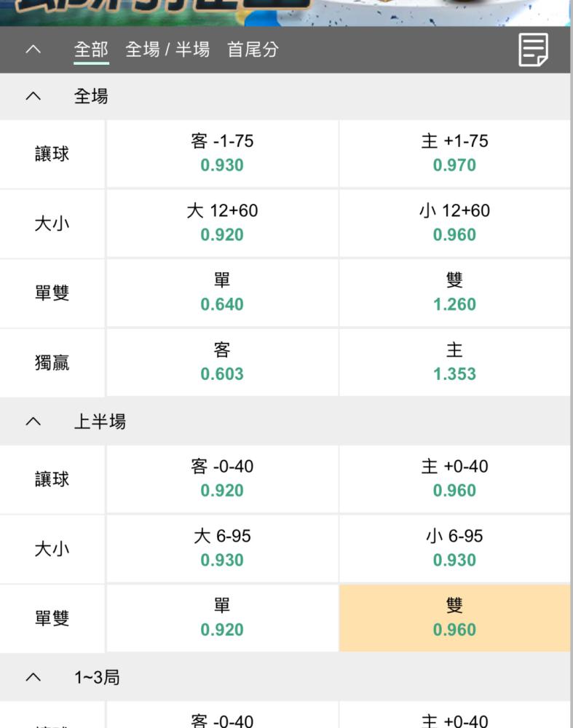Screen dimensions: 573x728
Task: Pick 大 12+60 at 0.920
Action: 222,223
